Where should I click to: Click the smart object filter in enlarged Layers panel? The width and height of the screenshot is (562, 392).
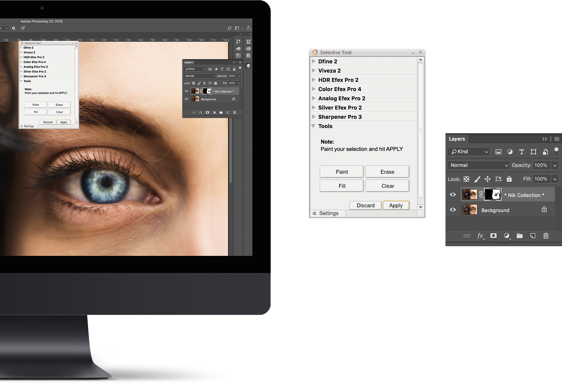coord(545,152)
